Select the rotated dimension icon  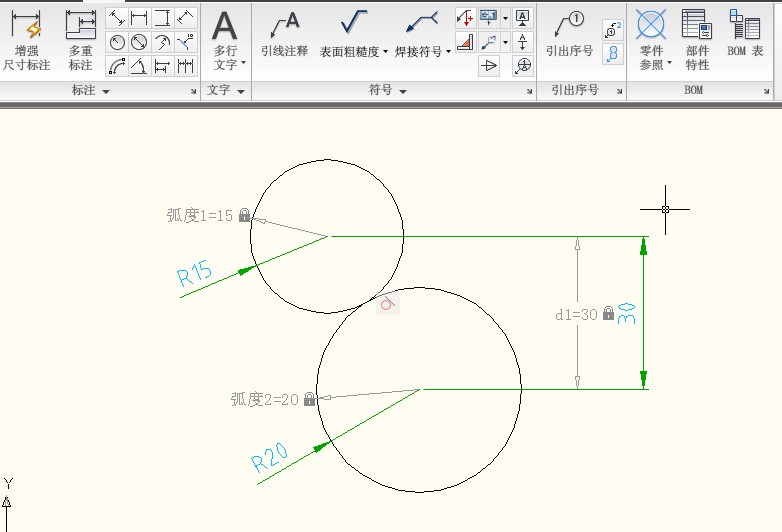(186, 18)
